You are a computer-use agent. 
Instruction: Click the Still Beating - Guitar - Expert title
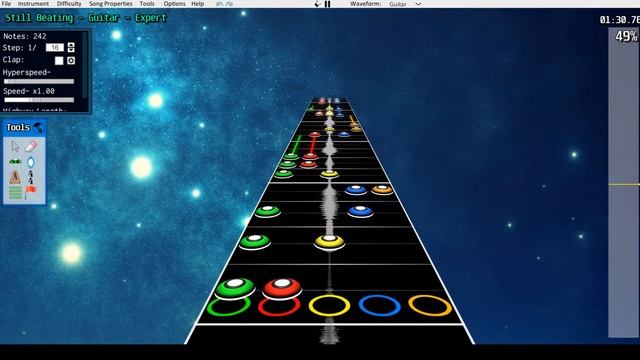coord(86,18)
